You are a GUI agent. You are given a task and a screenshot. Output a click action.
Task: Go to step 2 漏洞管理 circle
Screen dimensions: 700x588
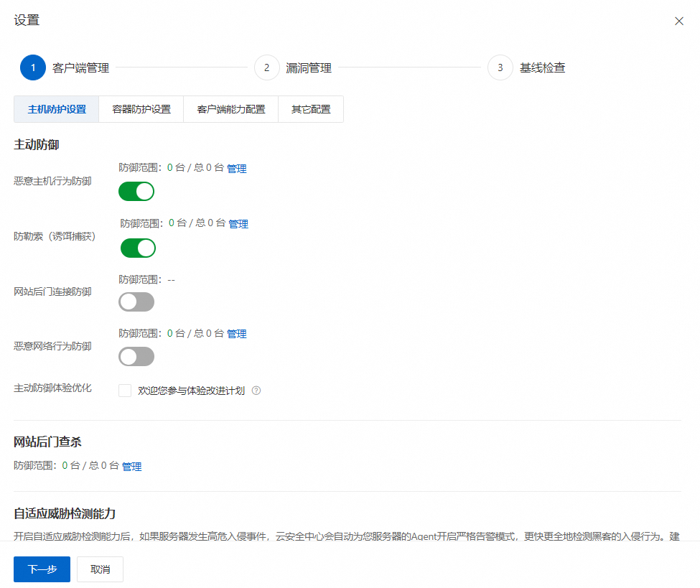pyautogui.click(x=266, y=67)
